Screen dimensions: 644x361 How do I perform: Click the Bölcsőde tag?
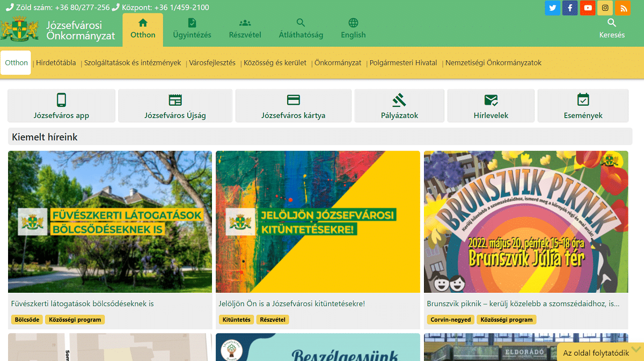click(x=27, y=320)
